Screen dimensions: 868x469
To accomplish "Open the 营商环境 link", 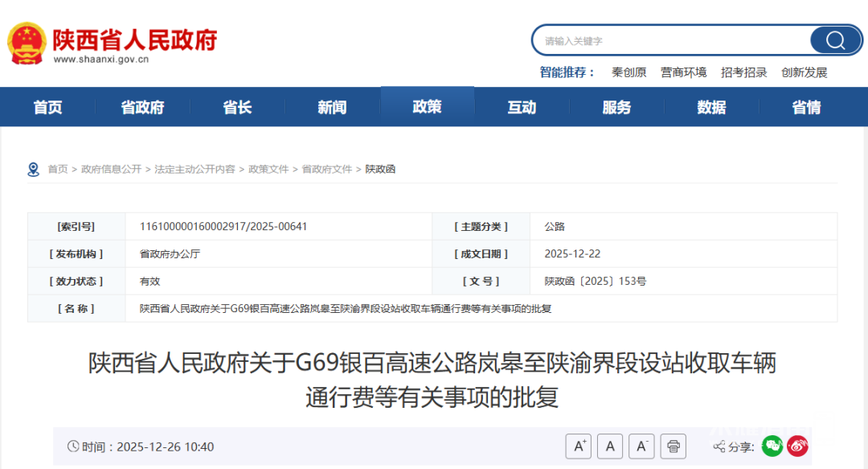I will click(683, 72).
